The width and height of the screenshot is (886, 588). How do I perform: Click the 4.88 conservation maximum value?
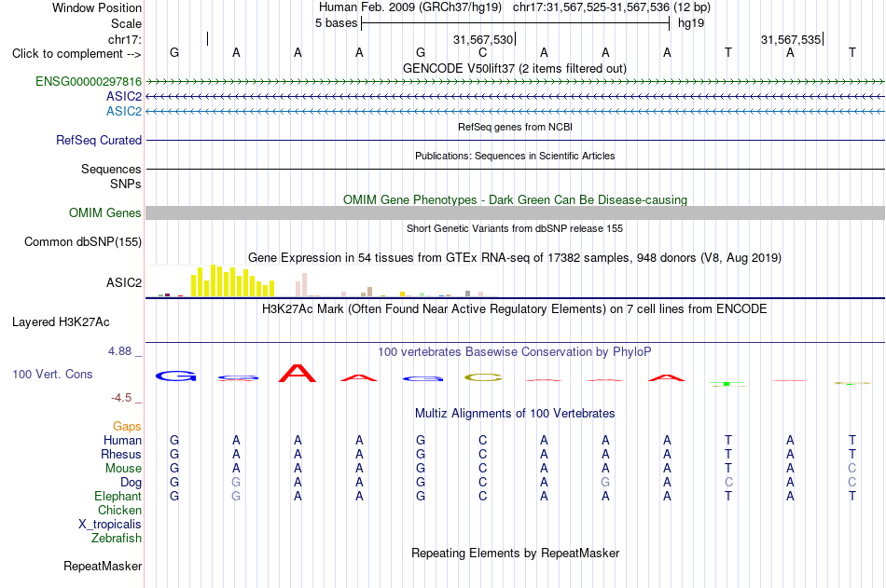119,351
